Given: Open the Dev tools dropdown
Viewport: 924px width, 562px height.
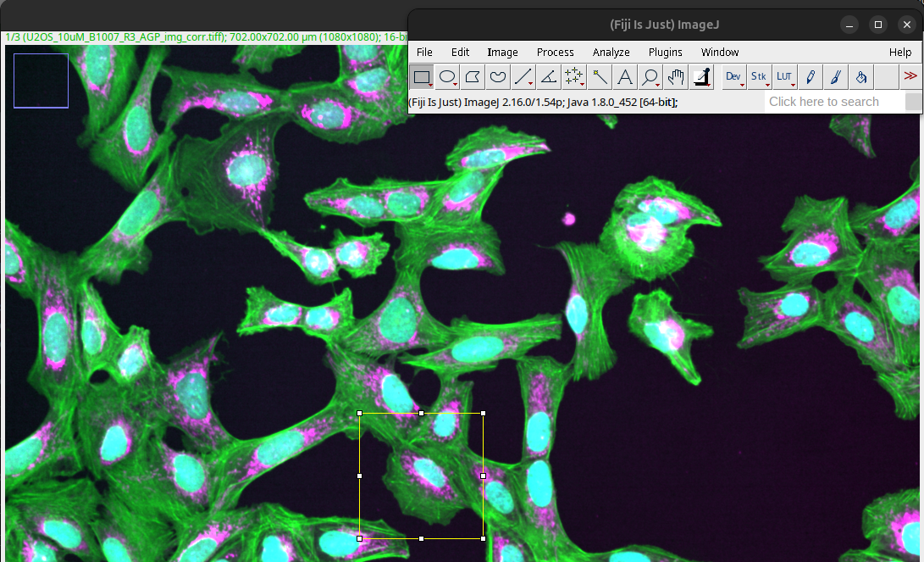Looking at the screenshot, I should 733,77.
